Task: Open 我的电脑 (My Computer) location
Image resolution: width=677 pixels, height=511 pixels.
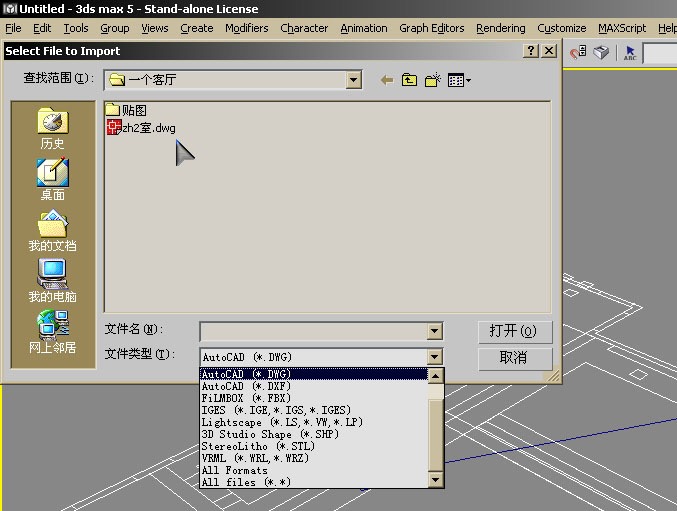Action: [x=52, y=281]
